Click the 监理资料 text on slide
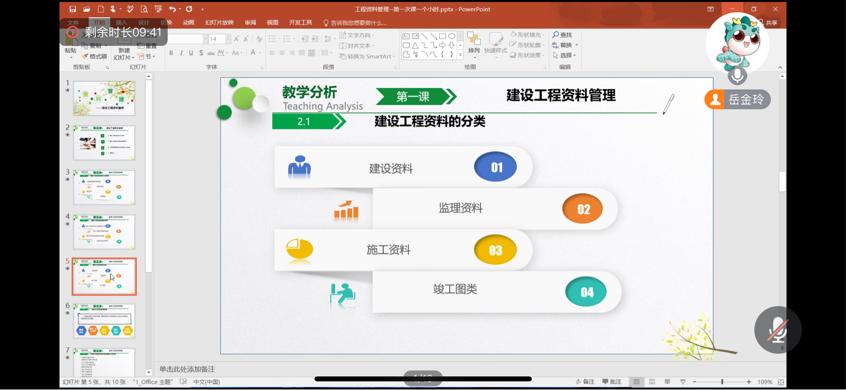846x390 pixels. click(460, 208)
